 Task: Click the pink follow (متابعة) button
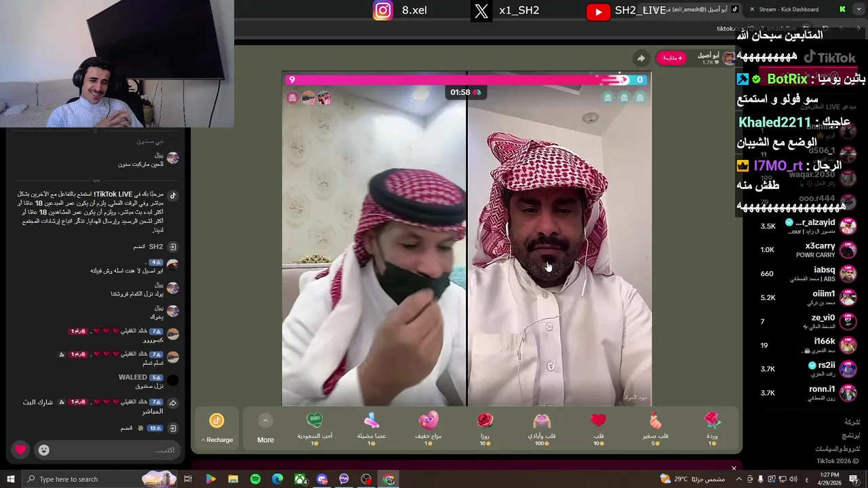pyautogui.click(x=671, y=58)
